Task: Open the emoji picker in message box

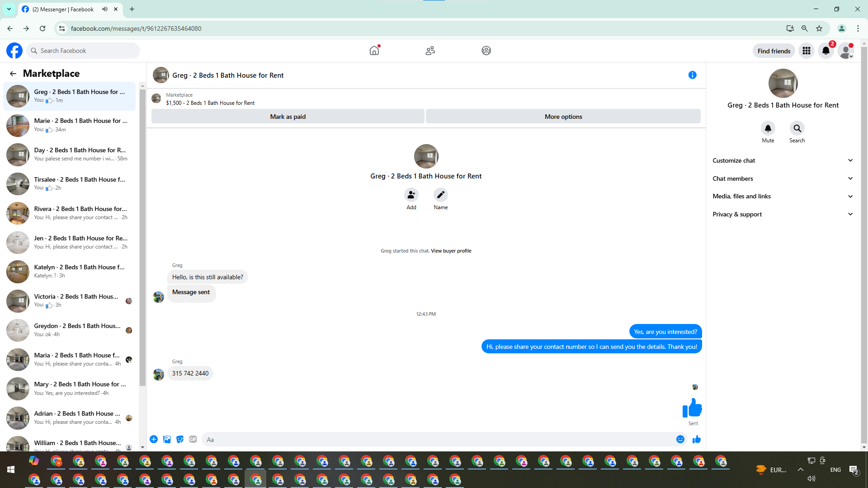Action: tap(680, 439)
